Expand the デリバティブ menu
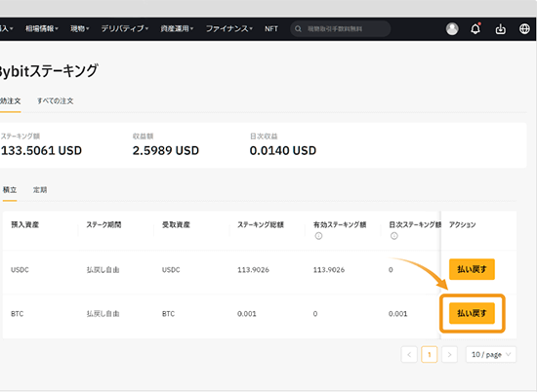 coord(125,28)
